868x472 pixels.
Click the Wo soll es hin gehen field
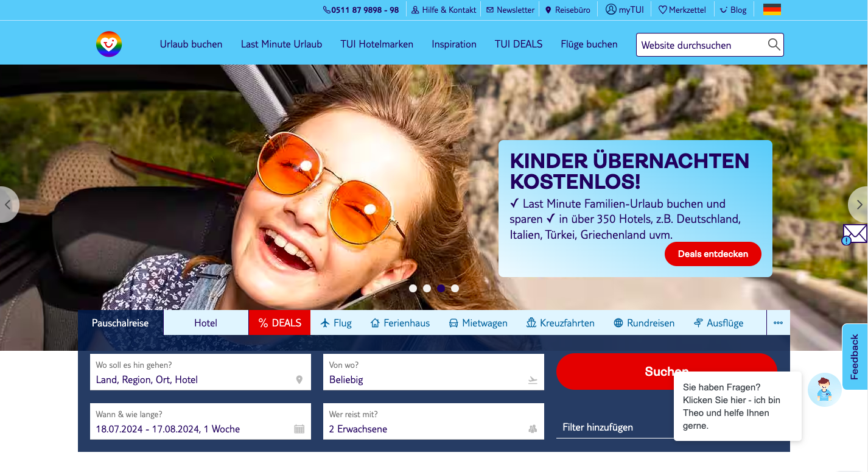click(200, 372)
